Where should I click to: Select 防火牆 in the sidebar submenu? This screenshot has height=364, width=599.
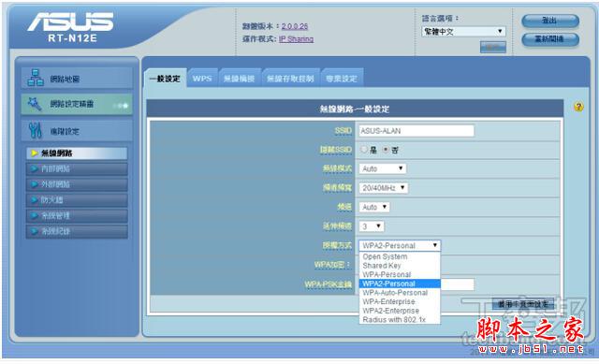pyautogui.click(x=77, y=200)
